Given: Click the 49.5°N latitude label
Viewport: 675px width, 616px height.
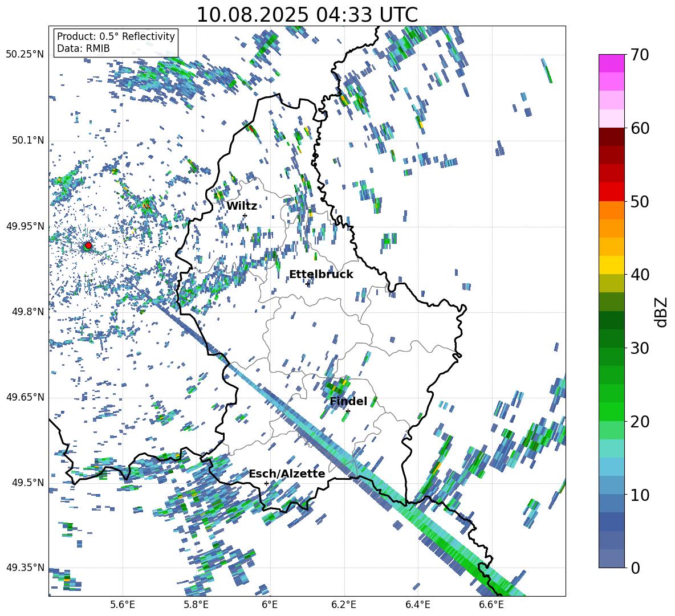Looking at the screenshot, I should click(x=27, y=482).
